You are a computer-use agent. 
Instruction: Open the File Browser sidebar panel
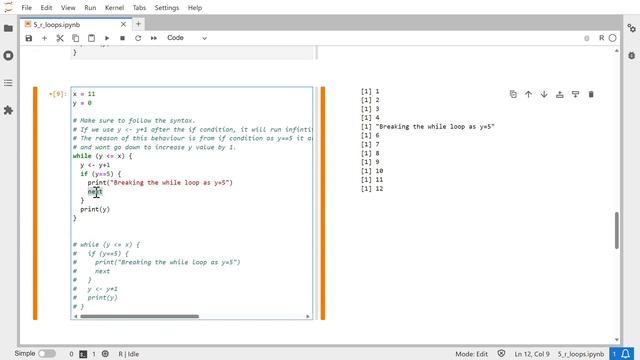(x=8, y=28)
